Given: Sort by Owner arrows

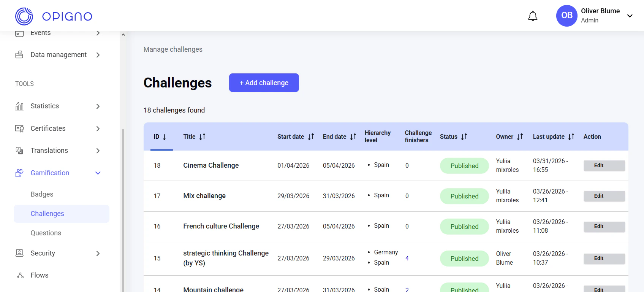Looking at the screenshot, I should [520, 136].
